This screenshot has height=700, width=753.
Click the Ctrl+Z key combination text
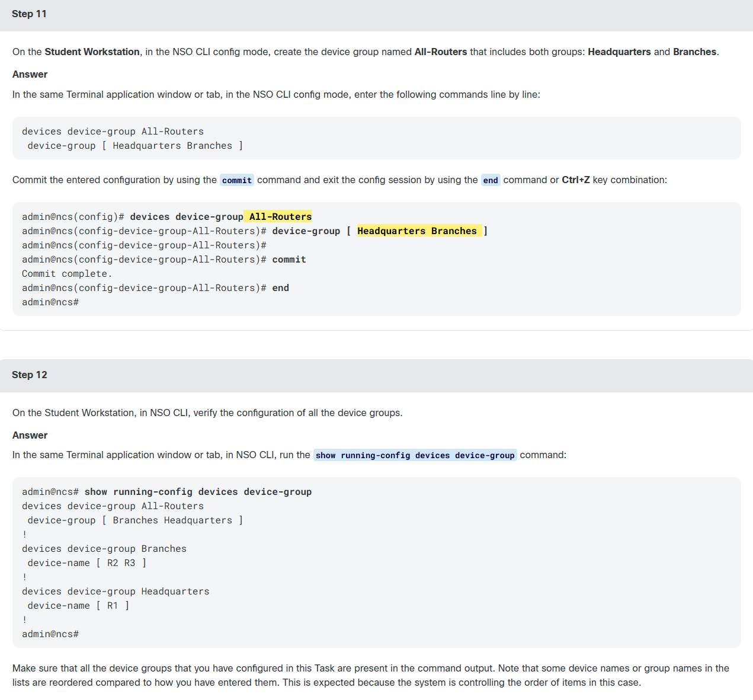click(x=576, y=180)
